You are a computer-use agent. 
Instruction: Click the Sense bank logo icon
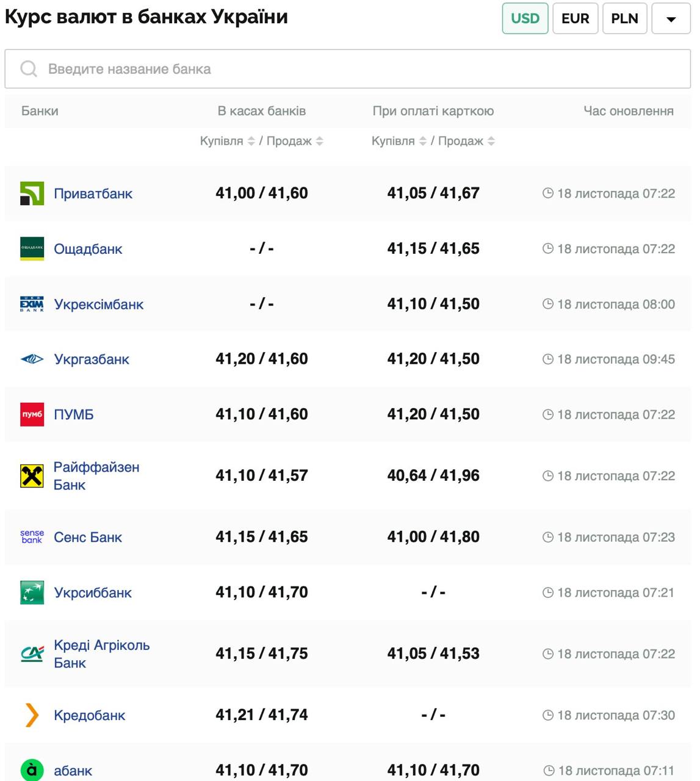(x=32, y=537)
